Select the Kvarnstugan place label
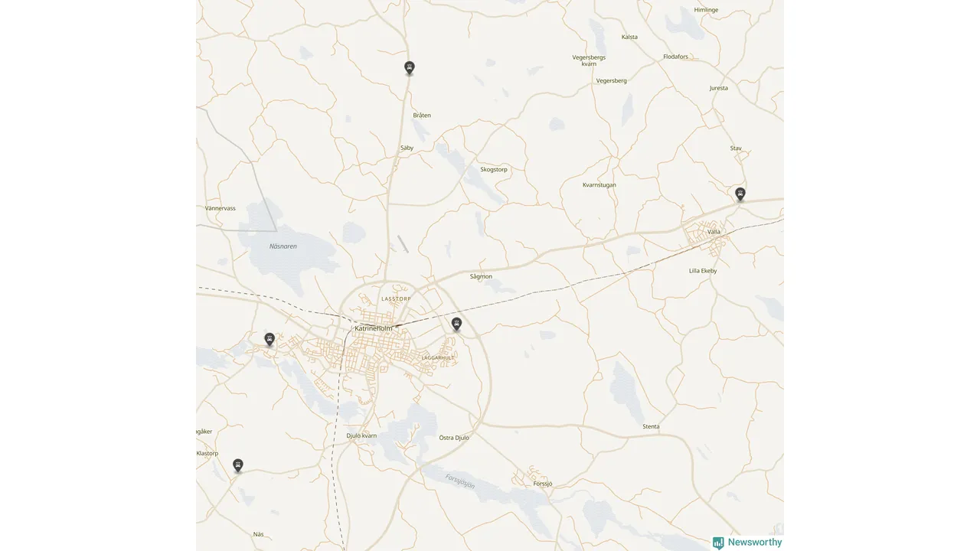 [x=599, y=185]
